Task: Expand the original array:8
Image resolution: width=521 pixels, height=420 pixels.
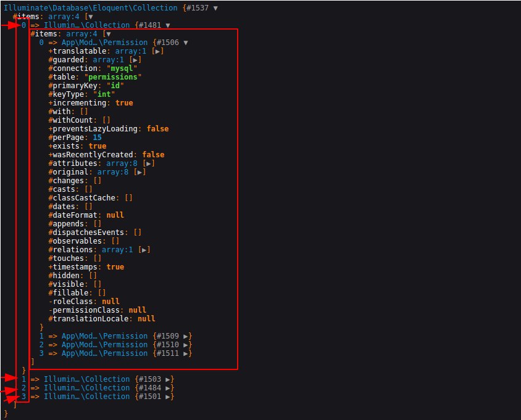Action: 140,172
